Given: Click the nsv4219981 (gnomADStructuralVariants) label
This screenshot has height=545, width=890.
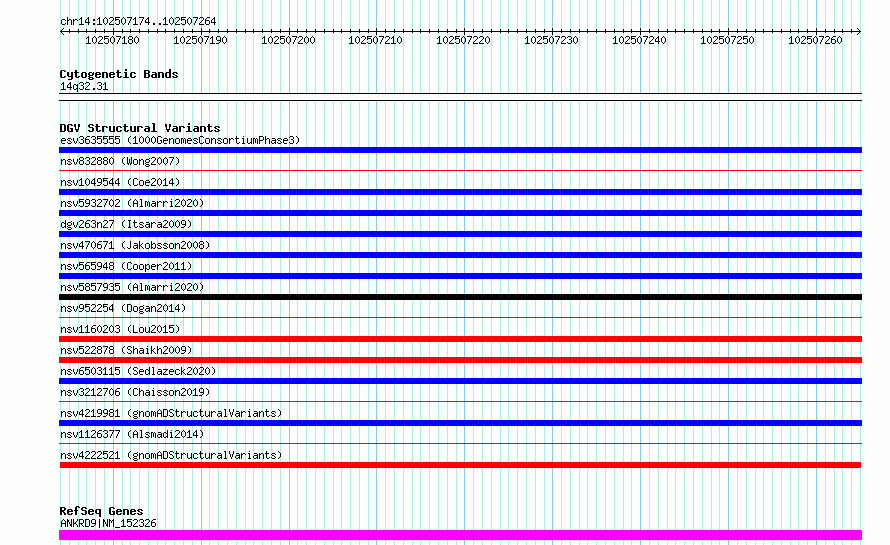Looking at the screenshot, I should (x=171, y=413).
